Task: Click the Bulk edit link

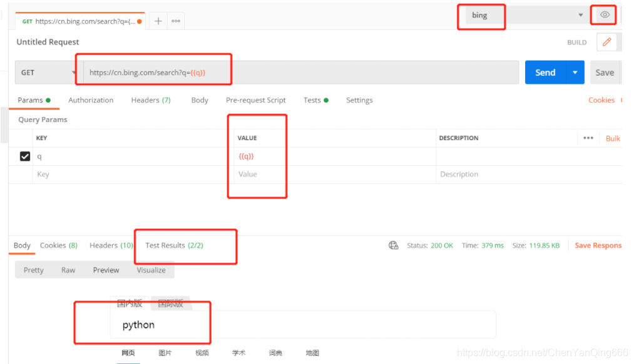Action: coord(613,138)
